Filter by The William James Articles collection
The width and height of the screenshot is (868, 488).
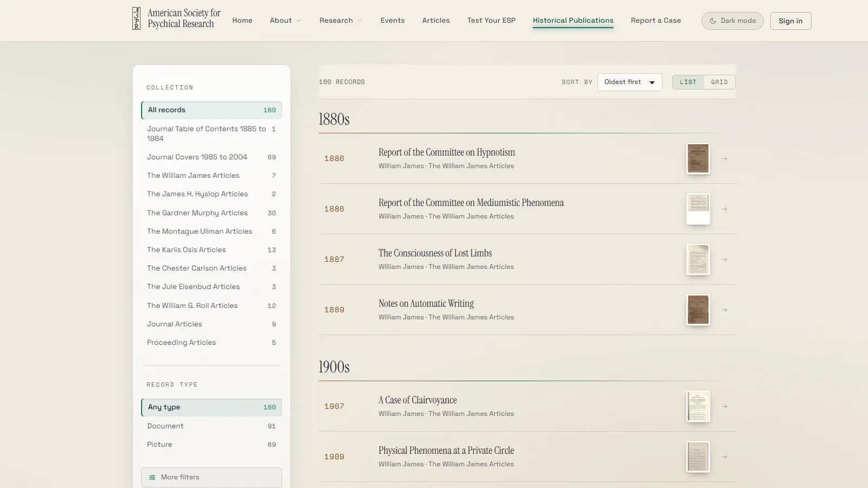[212, 176]
